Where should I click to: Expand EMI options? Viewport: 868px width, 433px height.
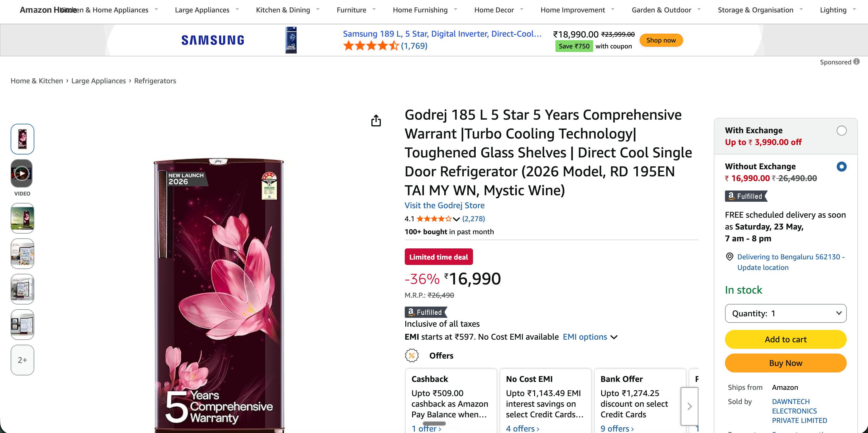coord(590,337)
